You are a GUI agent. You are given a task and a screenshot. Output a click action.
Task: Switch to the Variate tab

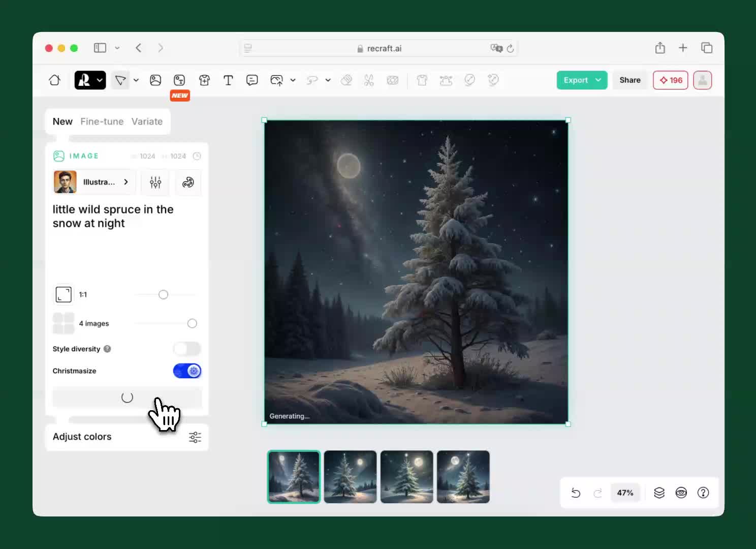coord(147,121)
